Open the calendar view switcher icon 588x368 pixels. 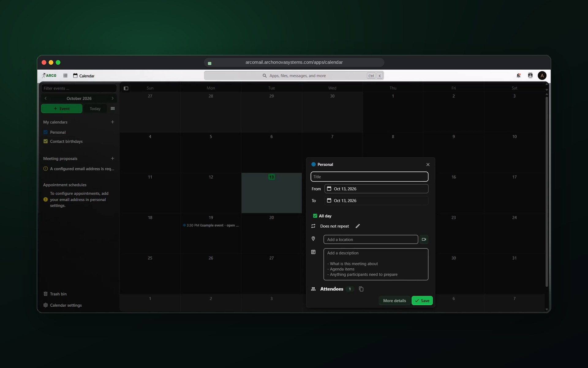[x=113, y=109]
